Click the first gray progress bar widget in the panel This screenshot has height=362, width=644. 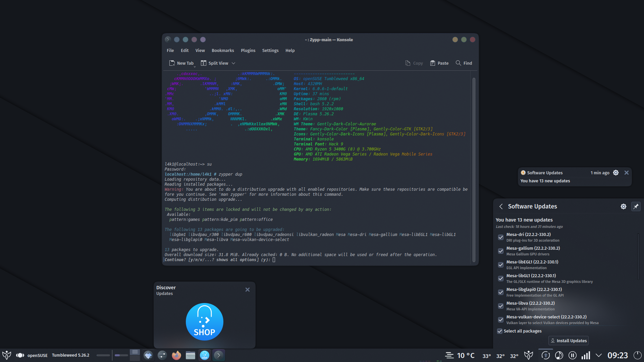coord(103,355)
